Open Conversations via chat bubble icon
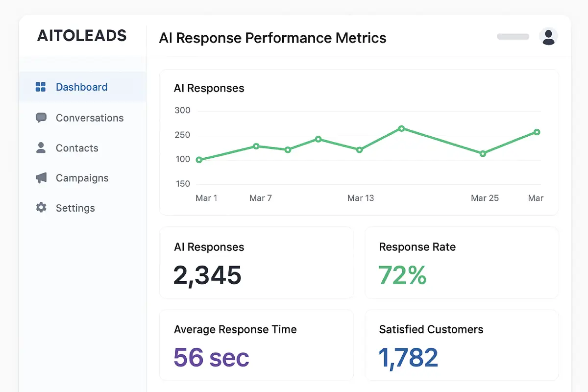Viewport: 588px width, 392px height. click(x=41, y=118)
